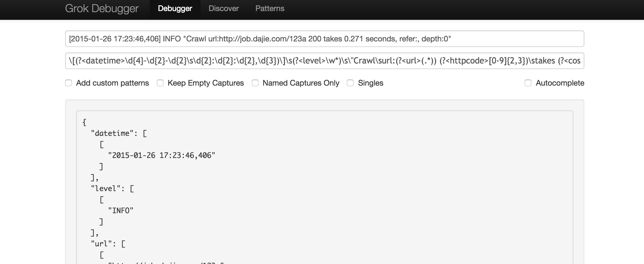Click the Grok Debugger brand title
644x264 pixels.
point(102,9)
